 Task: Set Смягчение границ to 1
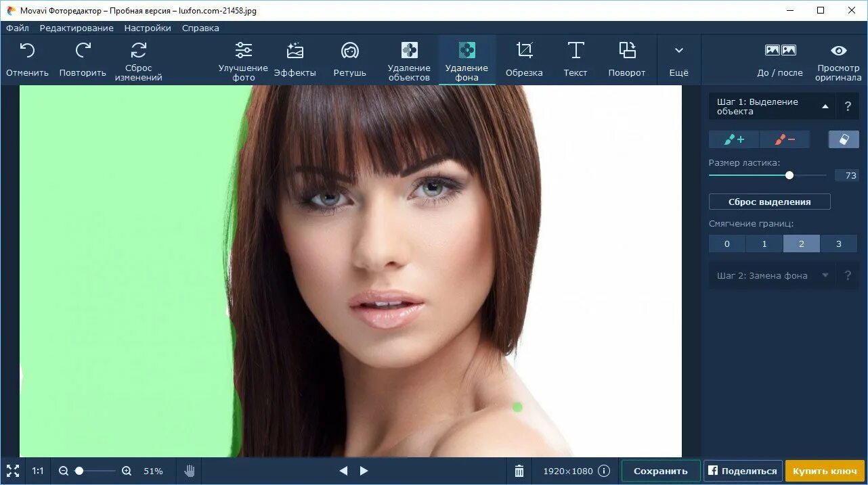coord(764,244)
